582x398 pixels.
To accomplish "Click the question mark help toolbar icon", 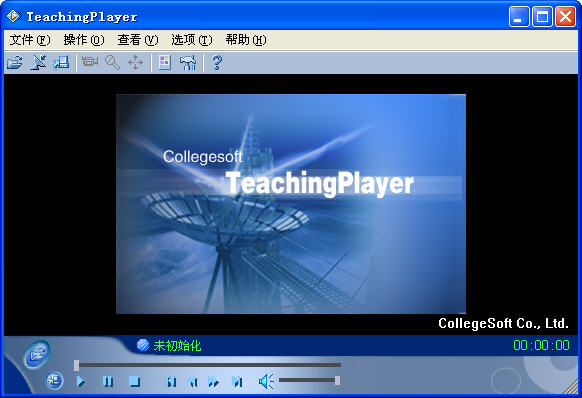I will [217, 62].
